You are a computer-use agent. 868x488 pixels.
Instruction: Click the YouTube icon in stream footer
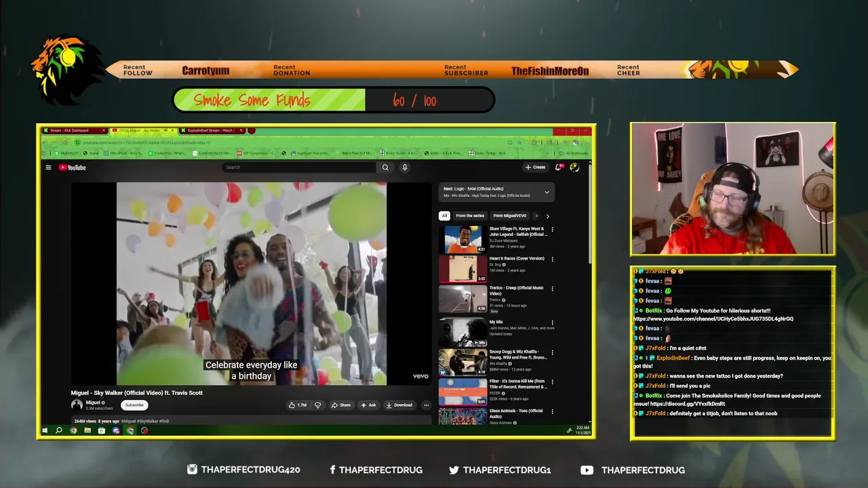(x=587, y=470)
